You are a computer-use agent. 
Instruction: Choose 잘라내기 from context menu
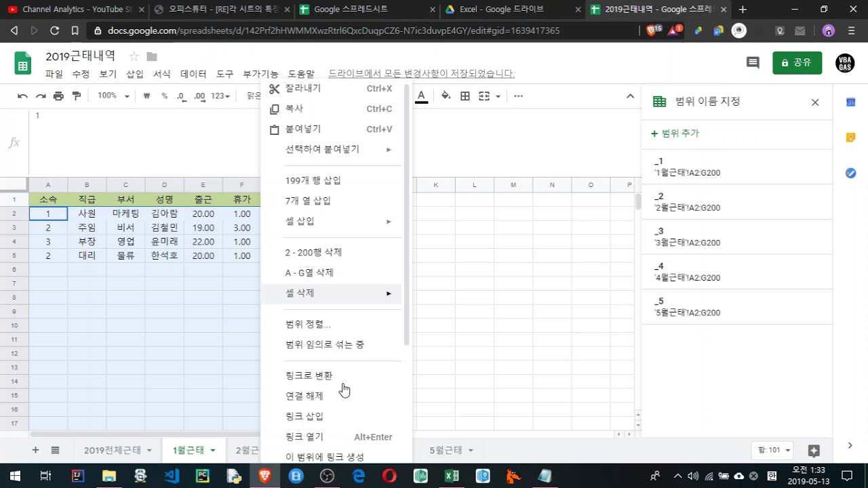coord(331,89)
